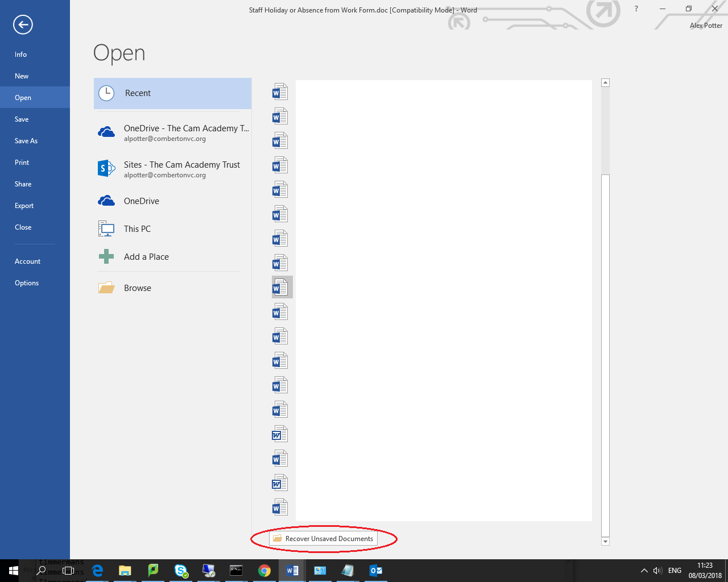Click the Add a Place plus icon
The image size is (728, 582).
point(106,256)
